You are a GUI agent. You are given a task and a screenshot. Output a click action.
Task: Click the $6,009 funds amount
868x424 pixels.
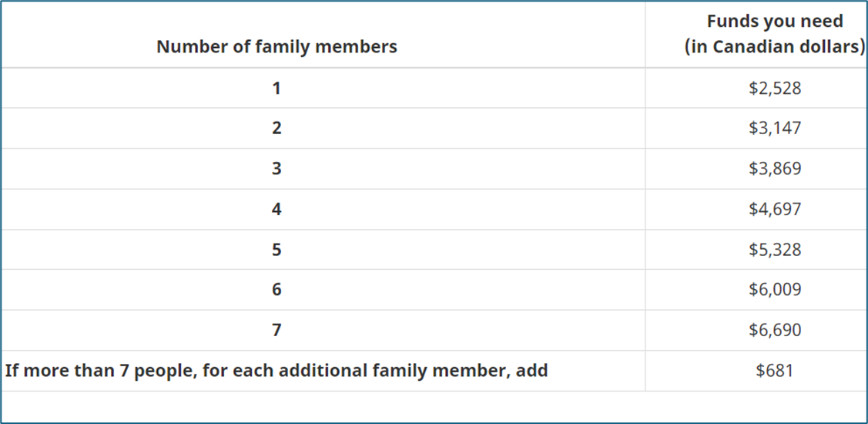(775, 290)
